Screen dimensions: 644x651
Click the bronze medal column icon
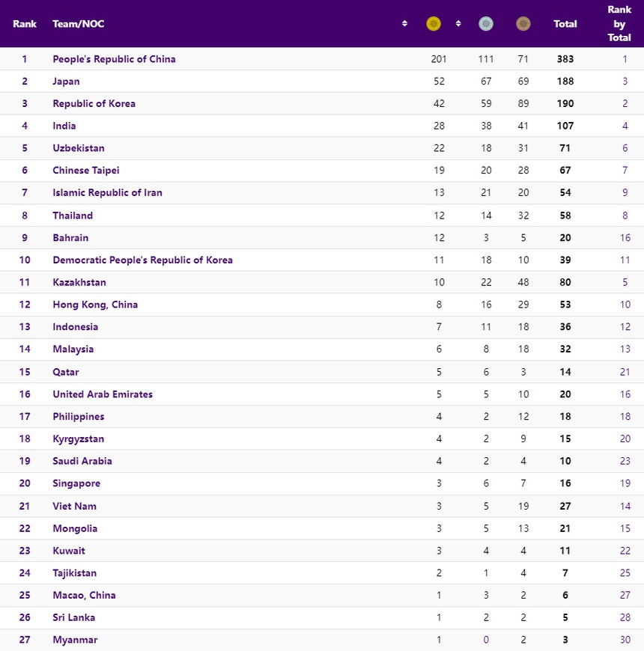pyautogui.click(x=523, y=24)
